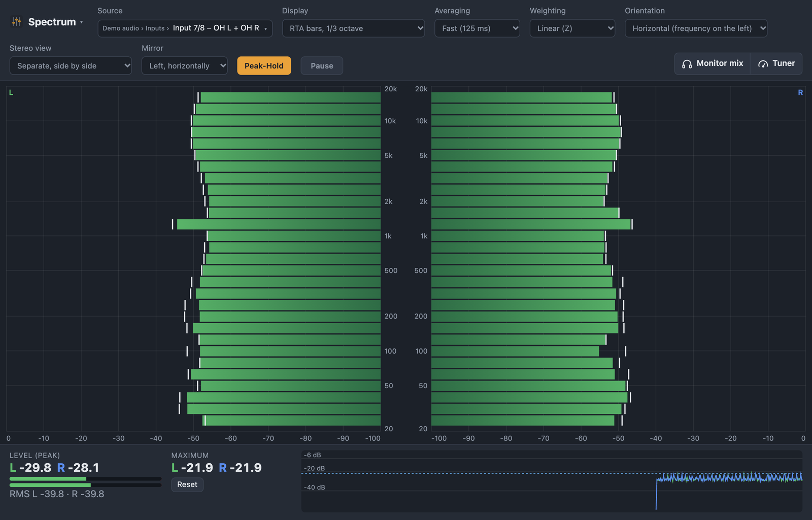
Task: Open the Monitor mix panel
Action: click(713, 63)
